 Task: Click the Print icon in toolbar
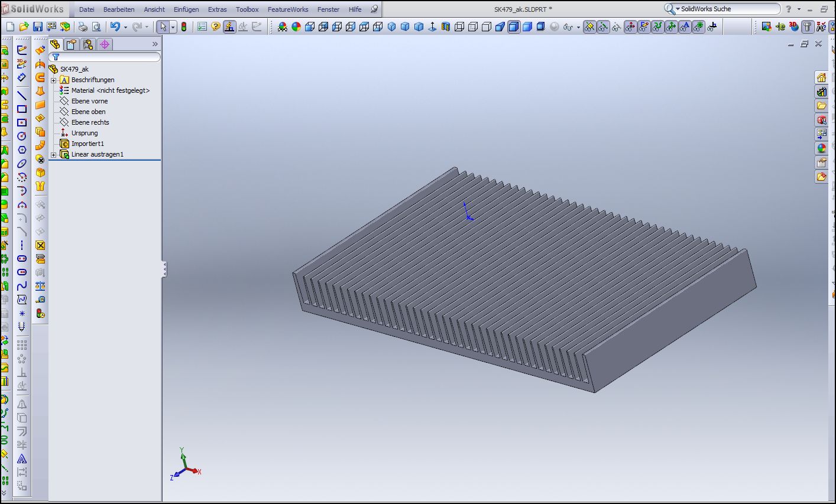click(x=83, y=27)
